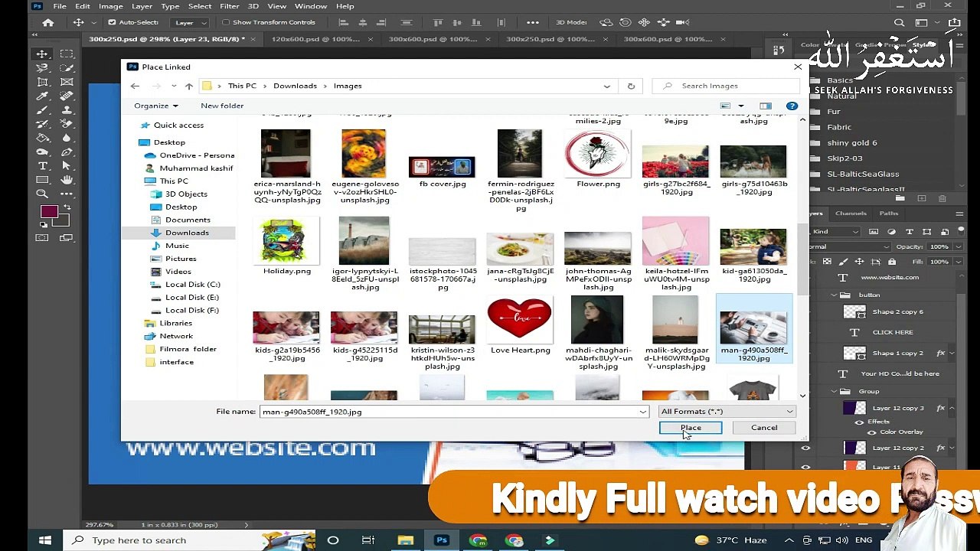Go up one folder level in dialog

tap(189, 86)
